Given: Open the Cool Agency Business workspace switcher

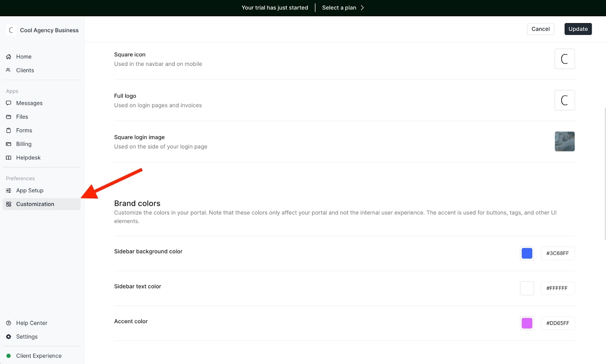Looking at the screenshot, I should [42, 30].
